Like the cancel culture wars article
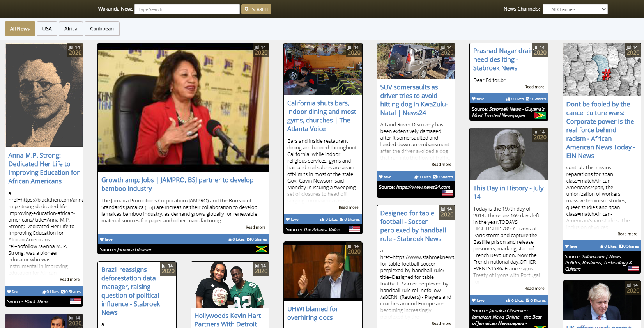The height and width of the screenshot is (328, 644). tap(608, 246)
